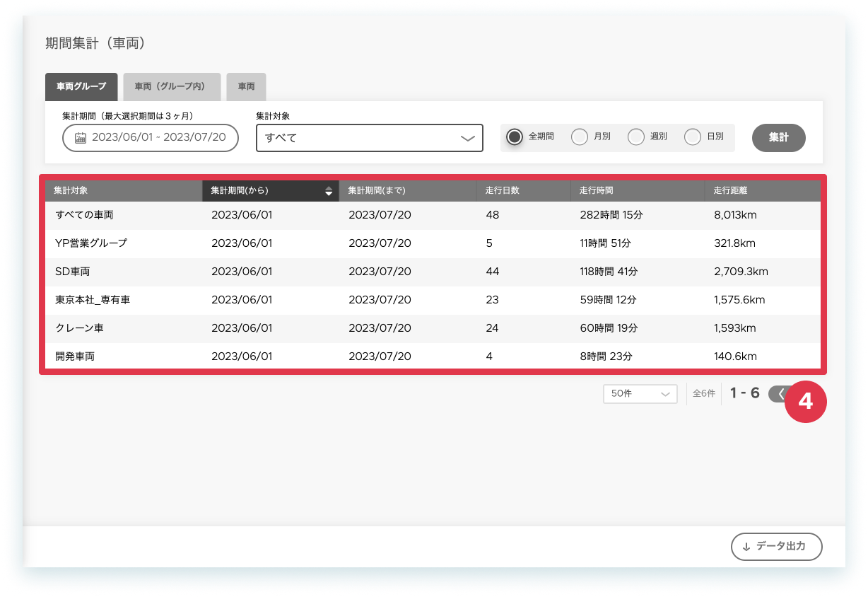Select the 車両 tab

[x=246, y=86]
